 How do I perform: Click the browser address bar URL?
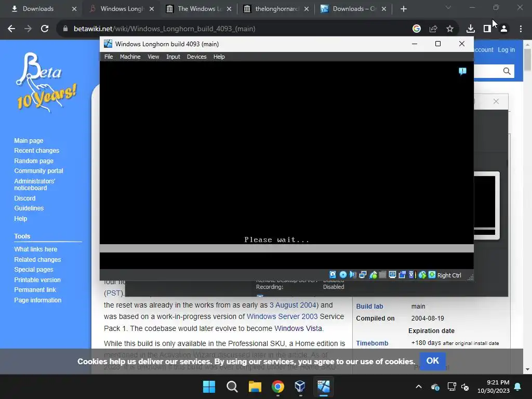coord(165,29)
